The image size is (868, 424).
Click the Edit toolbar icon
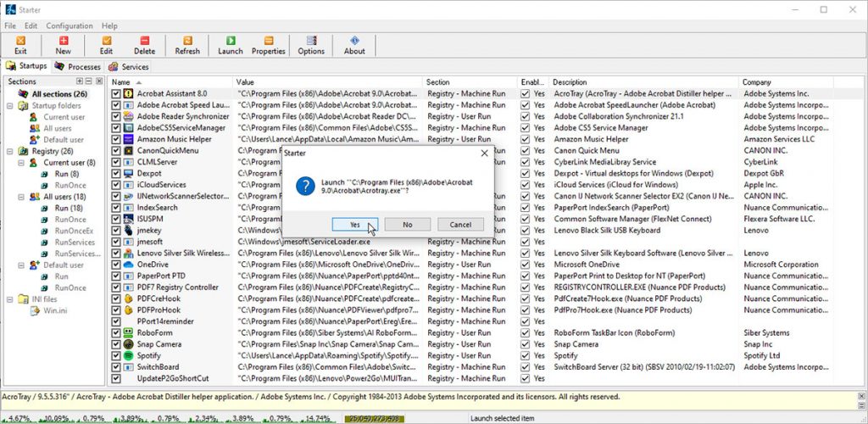[106, 45]
